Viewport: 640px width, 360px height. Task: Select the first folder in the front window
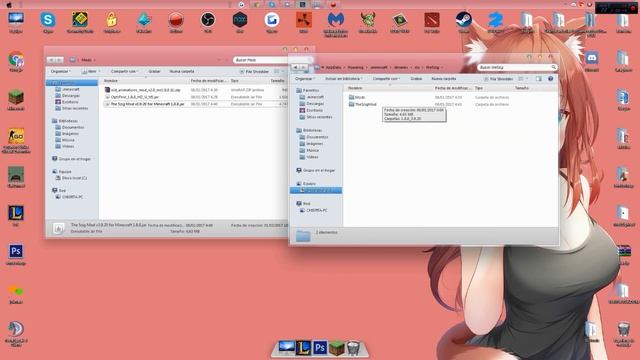click(x=357, y=97)
